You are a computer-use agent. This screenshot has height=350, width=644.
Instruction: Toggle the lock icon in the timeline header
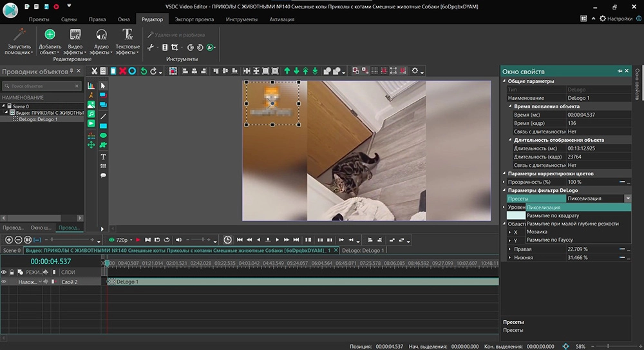12,272
